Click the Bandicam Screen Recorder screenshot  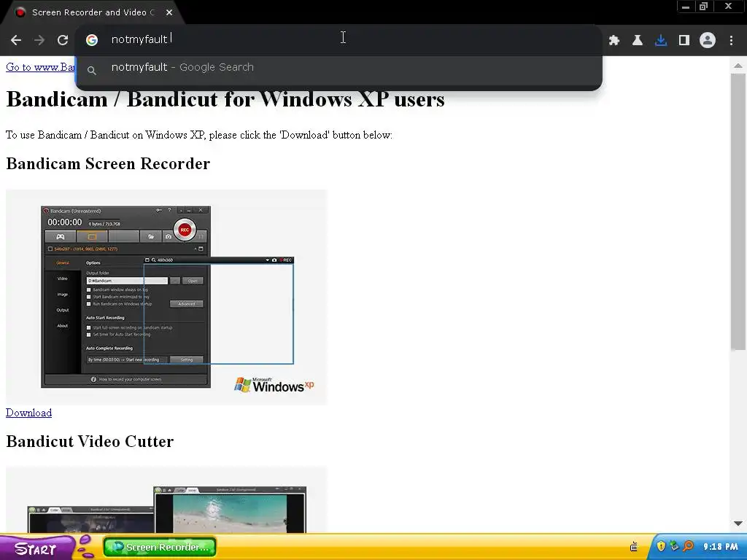(x=166, y=297)
